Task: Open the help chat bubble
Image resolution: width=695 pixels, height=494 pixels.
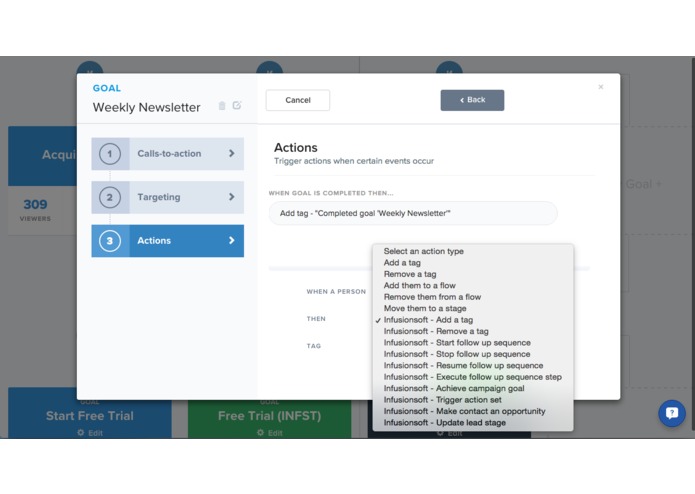Action: (x=672, y=413)
